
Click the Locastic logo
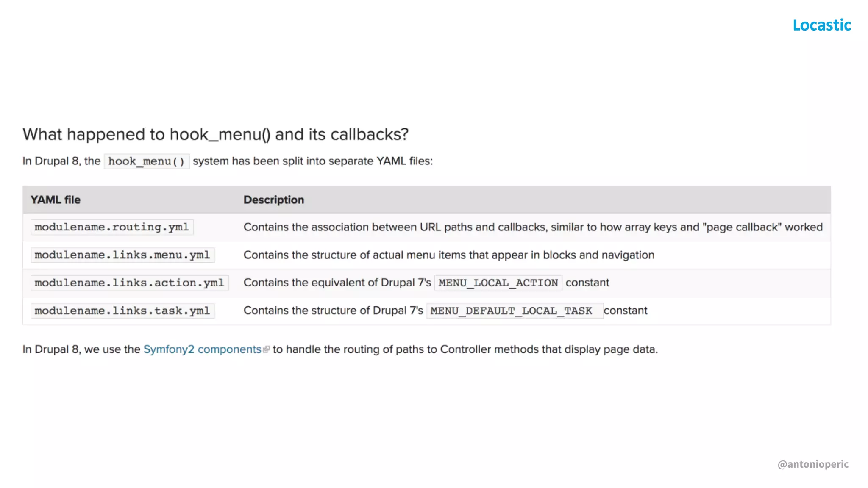pos(821,25)
